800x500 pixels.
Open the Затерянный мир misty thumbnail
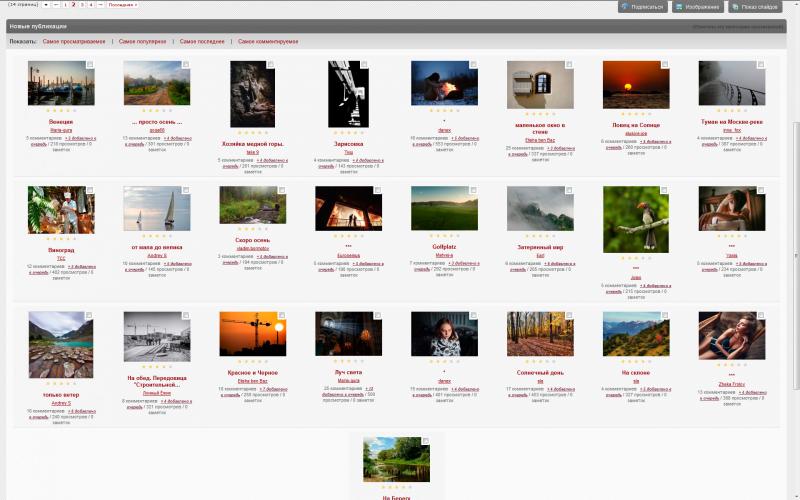point(540,209)
